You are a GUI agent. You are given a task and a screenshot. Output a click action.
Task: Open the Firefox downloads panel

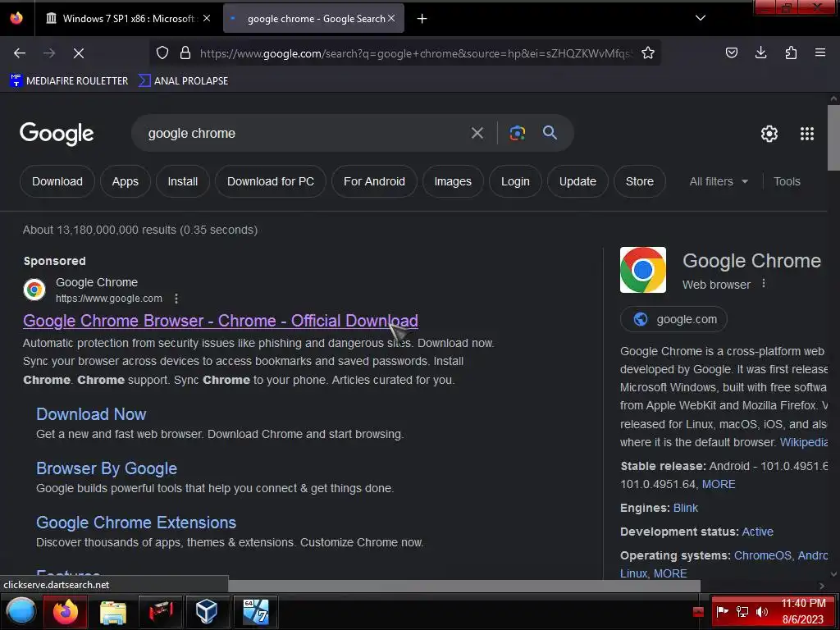pyautogui.click(x=760, y=52)
